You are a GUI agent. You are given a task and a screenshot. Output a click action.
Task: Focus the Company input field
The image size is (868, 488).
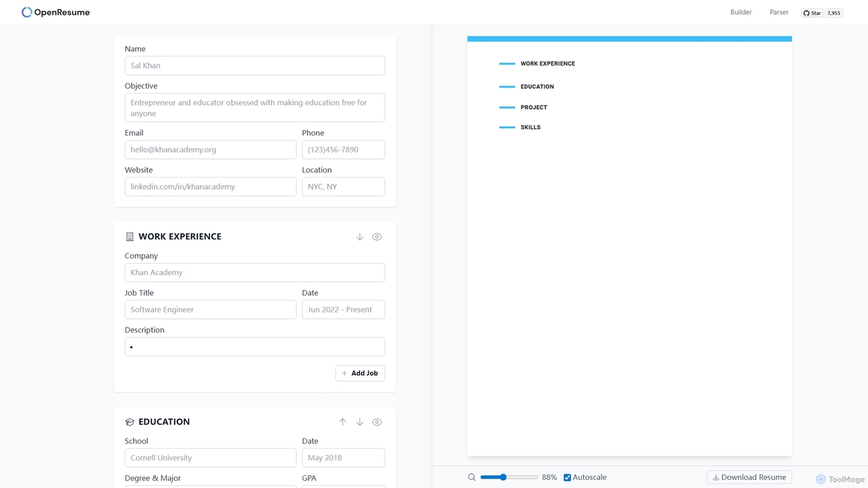click(x=255, y=272)
